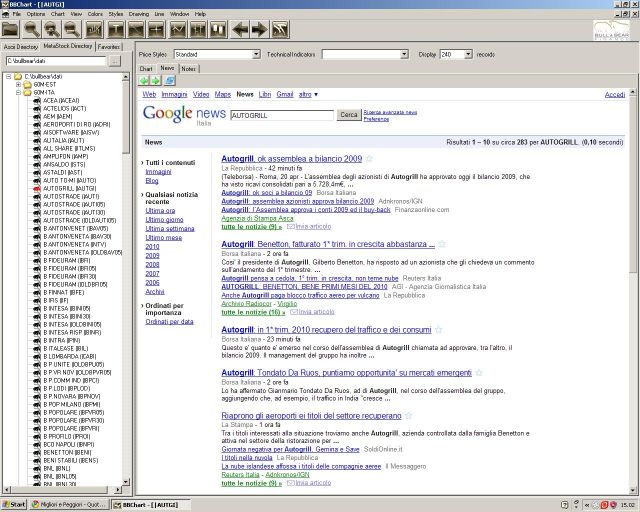Open the Price Styles dropdown

pos(256,54)
